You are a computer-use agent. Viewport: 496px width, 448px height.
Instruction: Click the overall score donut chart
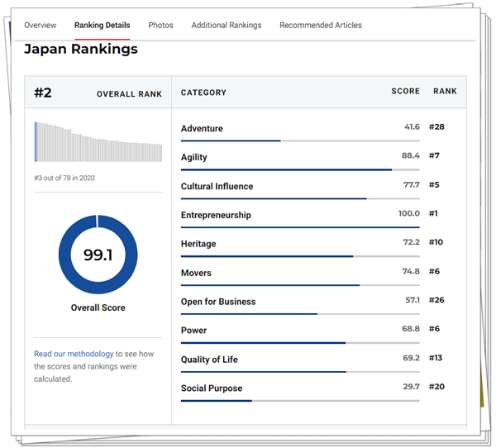click(x=98, y=255)
